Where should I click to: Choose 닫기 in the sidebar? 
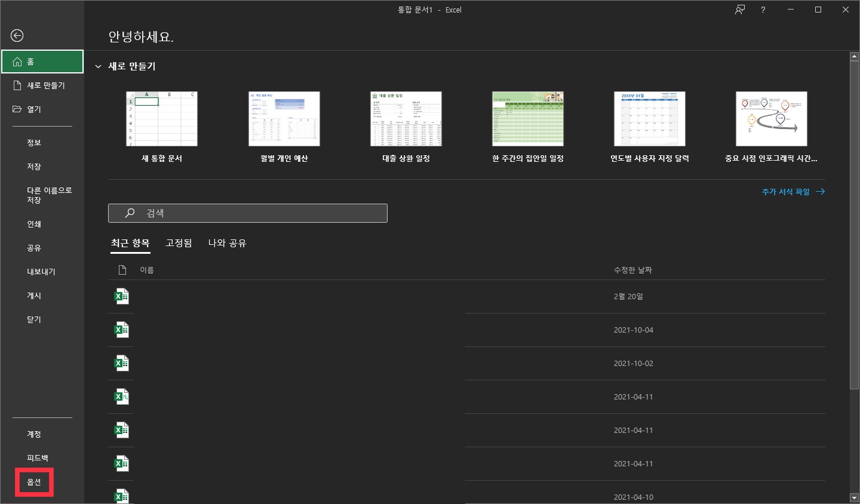pos(34,319)
